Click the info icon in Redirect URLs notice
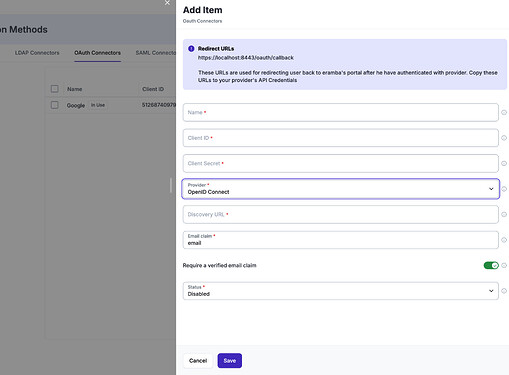Screen dimensions: 509x375 tap(191, 49)
